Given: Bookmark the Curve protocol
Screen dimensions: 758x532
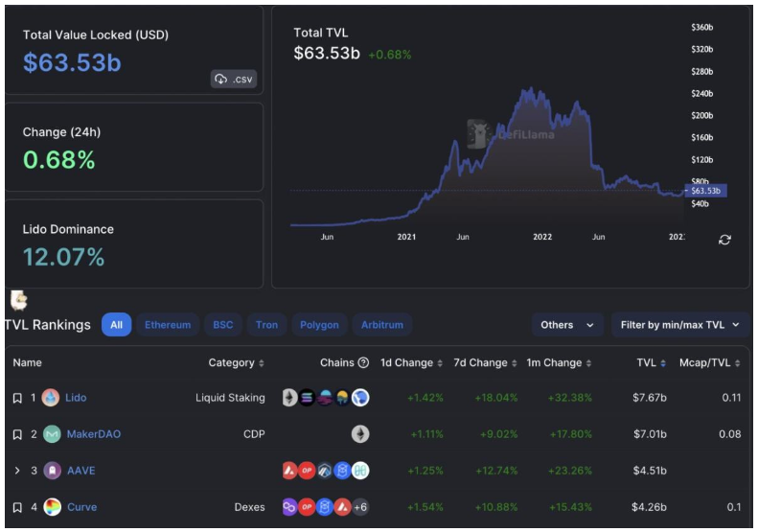Looking at the screenshot, I should pyautogui.click(x=17, y=507).
